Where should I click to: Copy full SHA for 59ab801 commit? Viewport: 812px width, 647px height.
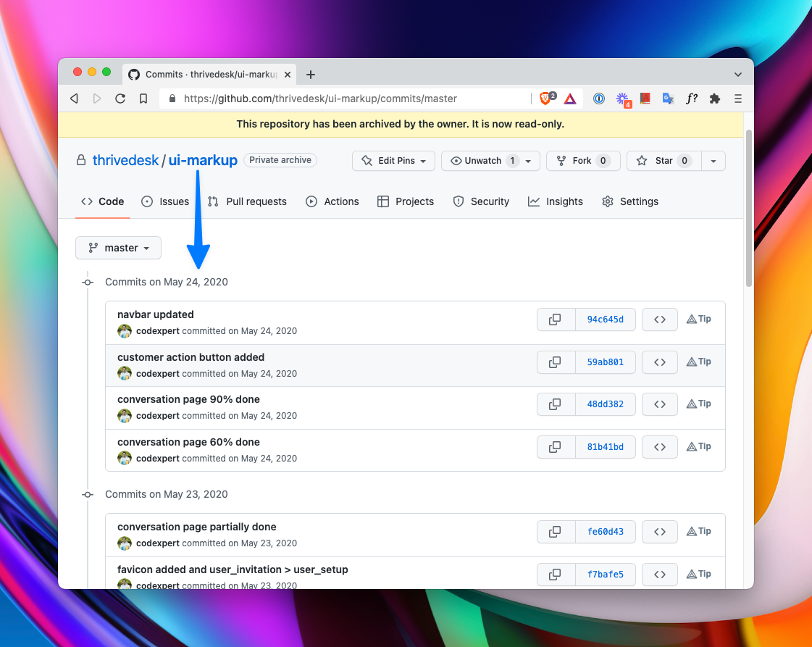pyautogui.click(x=556, y=362)
